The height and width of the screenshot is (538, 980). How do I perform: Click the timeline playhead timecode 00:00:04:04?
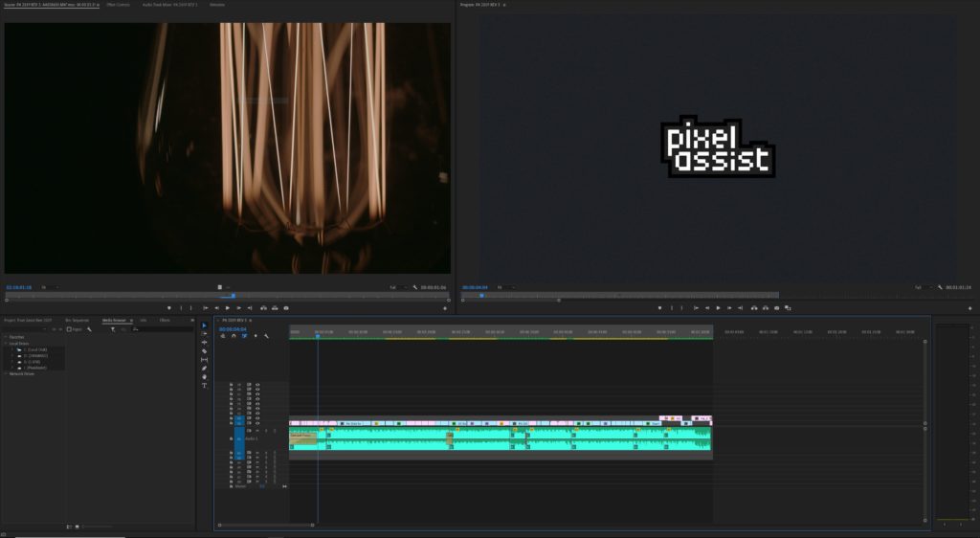233,329
